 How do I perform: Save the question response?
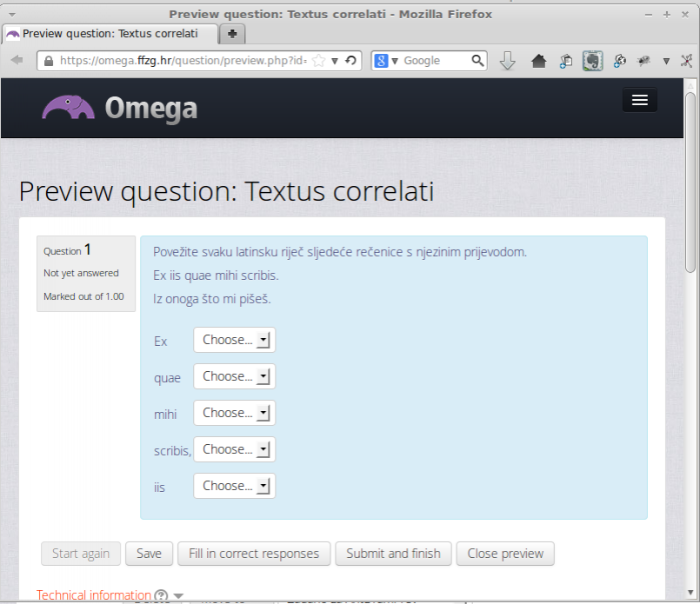click(x=149, y=554)
